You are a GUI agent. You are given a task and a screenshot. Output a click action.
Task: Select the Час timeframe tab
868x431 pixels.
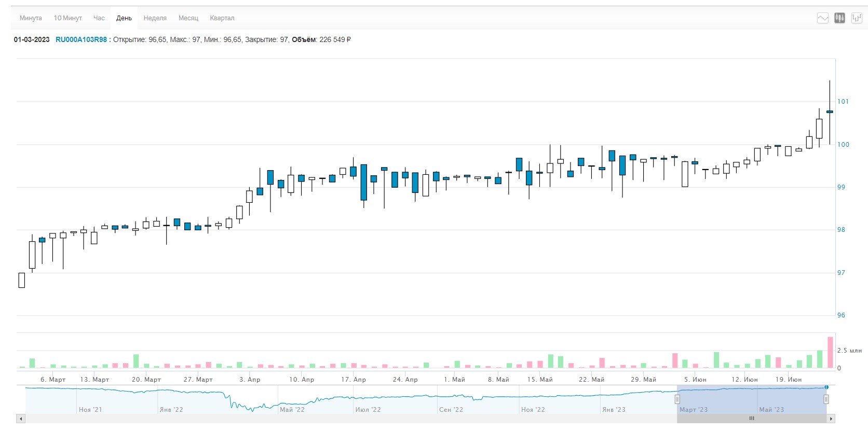99,18
